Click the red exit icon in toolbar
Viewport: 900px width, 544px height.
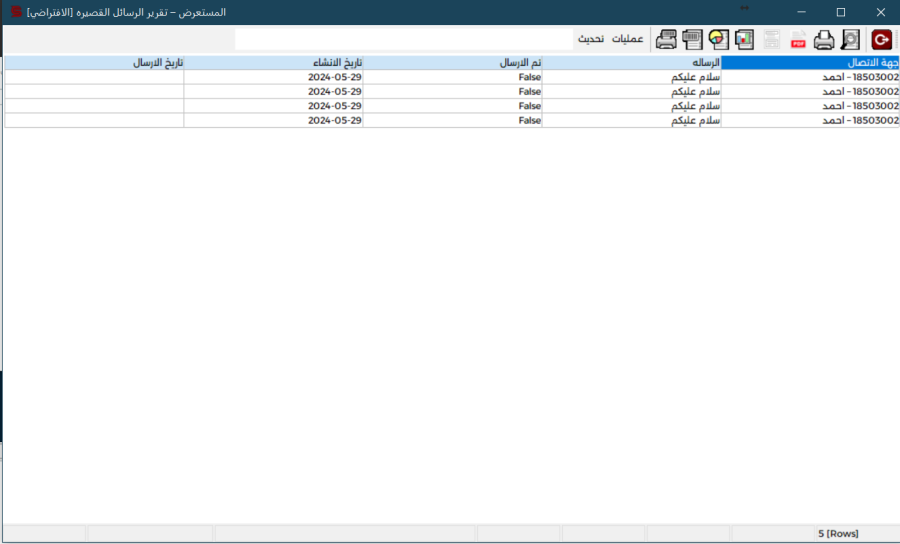(881, 40)
